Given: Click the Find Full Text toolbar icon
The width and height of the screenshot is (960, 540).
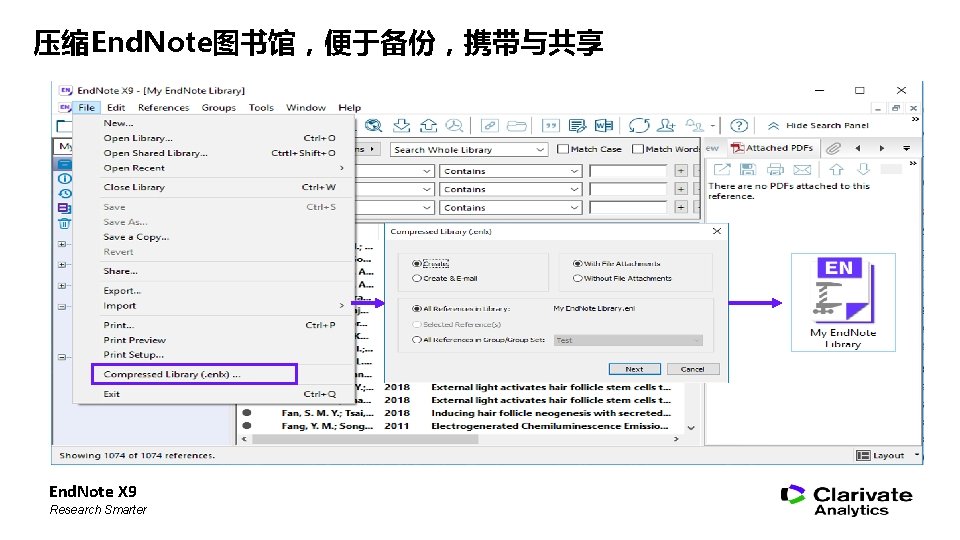Looking at the screenshot, I should click(x=454, y=126).
